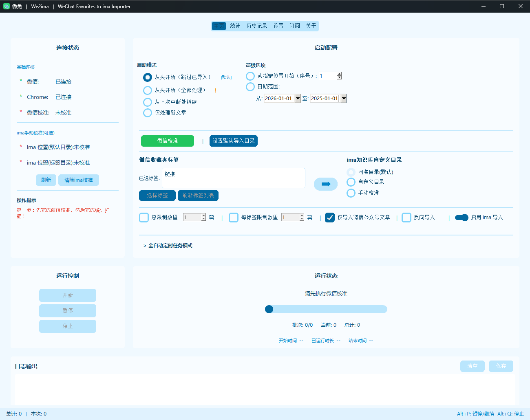Click the 暂停 button
This screenshot has height=420, width=530.
[x=68, y=311]
